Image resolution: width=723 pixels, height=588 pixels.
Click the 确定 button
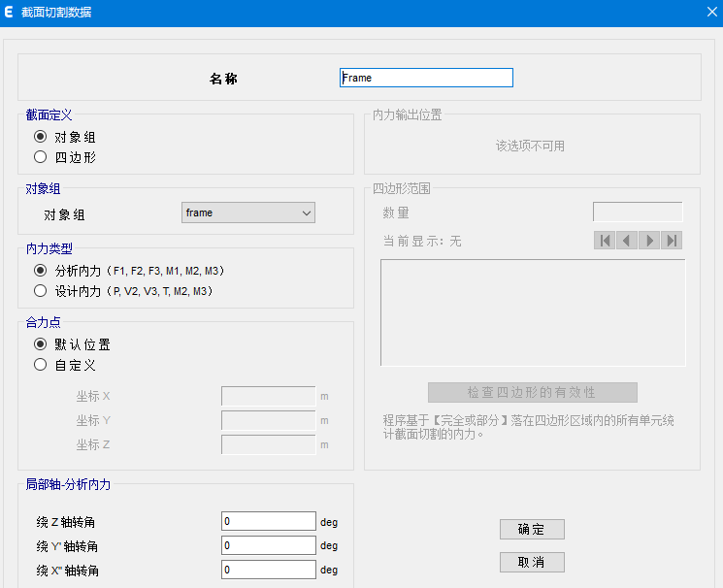[x=532, y=529]
